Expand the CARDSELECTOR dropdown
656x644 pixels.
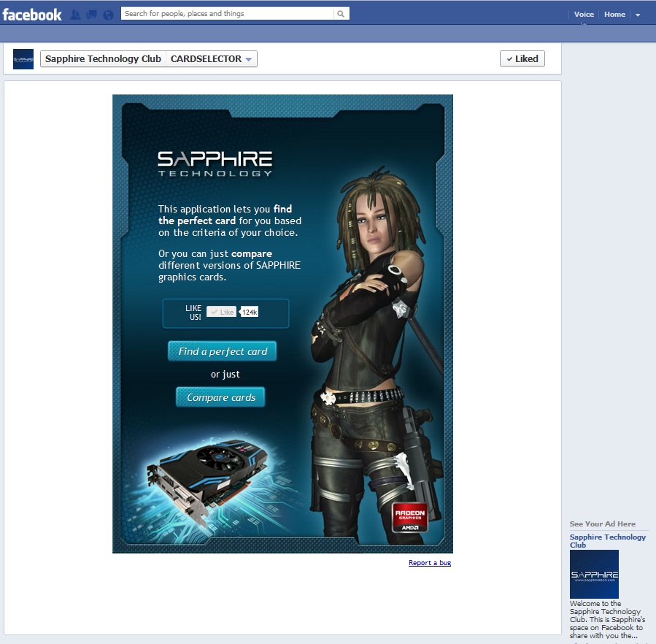[212, 59]
